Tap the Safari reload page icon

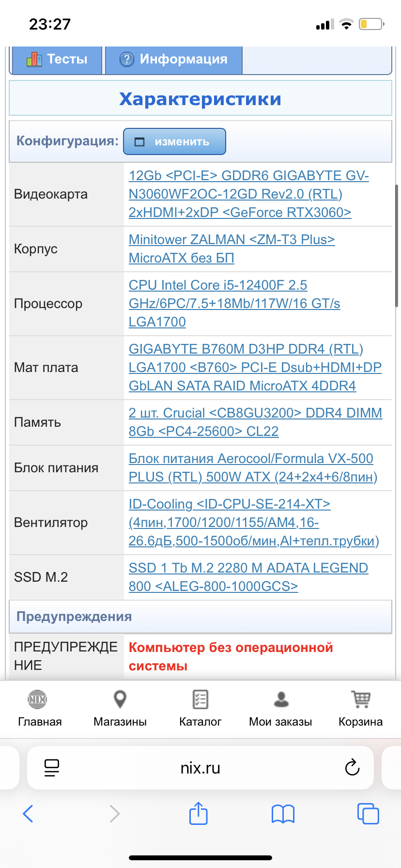pyautogui.click(x=352, y=768)
